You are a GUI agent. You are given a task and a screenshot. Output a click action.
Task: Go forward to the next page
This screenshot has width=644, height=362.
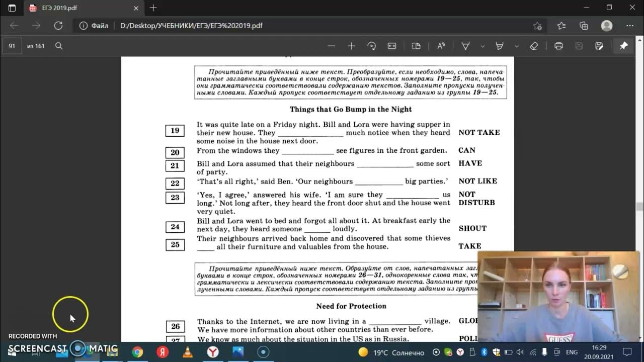pos(36,26)
